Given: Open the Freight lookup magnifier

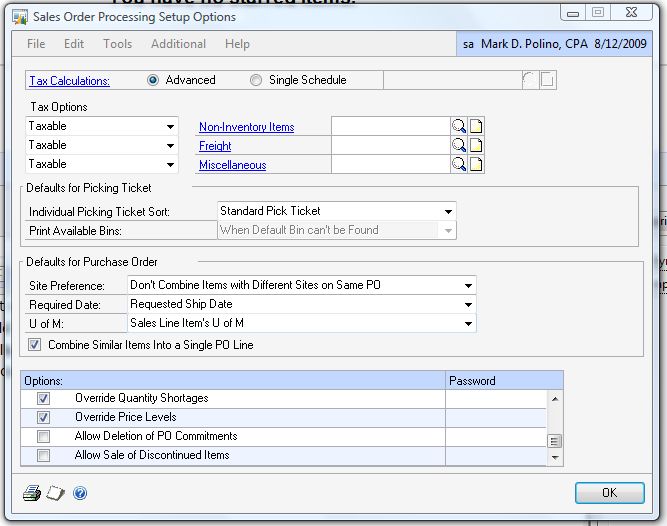Looking at the screenshot, I should pos(459,145).
